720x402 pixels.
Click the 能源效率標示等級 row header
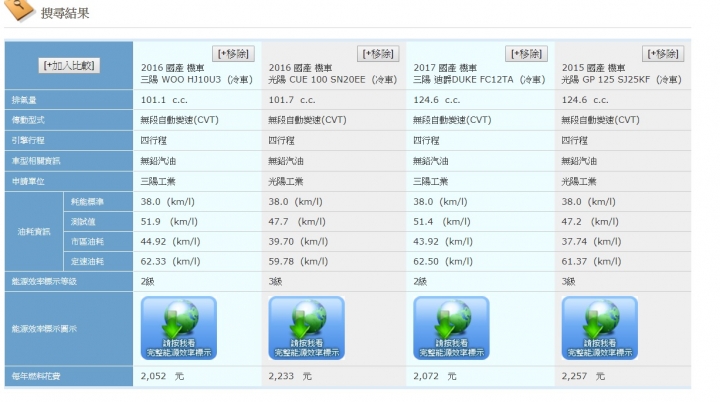[x=69, y=281]
